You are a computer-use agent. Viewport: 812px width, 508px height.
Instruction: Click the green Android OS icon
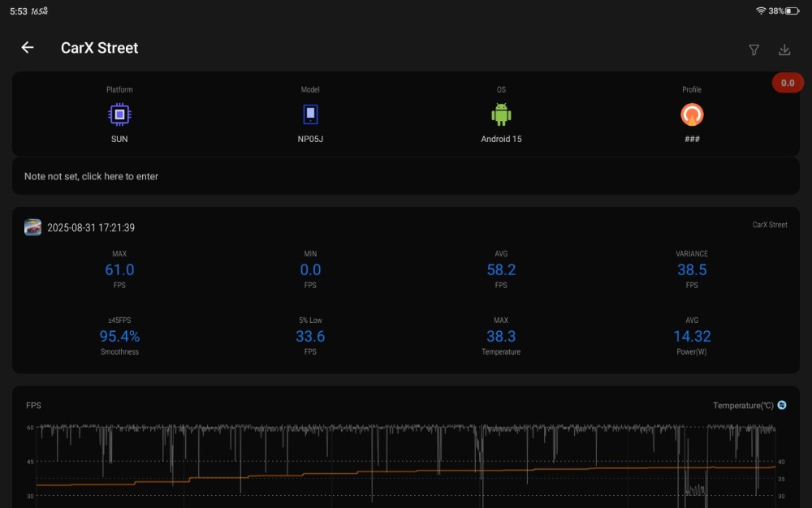tap(501, 114)
